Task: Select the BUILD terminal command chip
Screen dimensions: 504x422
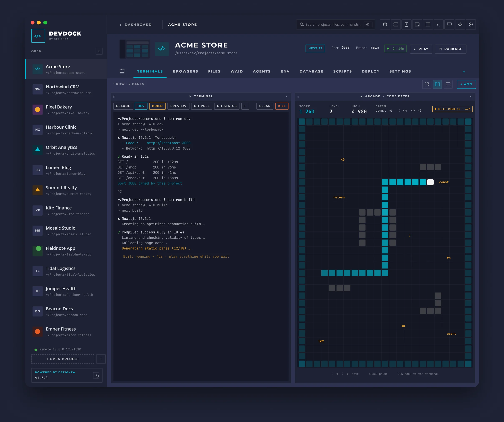Action: (157, 106)
